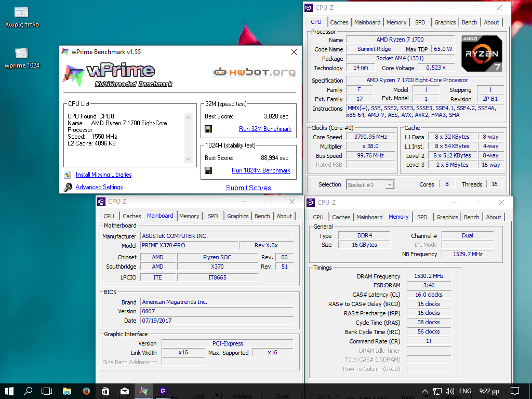The height and width of the screenshot is (399, 532).
Task: Open SPD tab in top CPU-Z window
Action: point(420,22)
